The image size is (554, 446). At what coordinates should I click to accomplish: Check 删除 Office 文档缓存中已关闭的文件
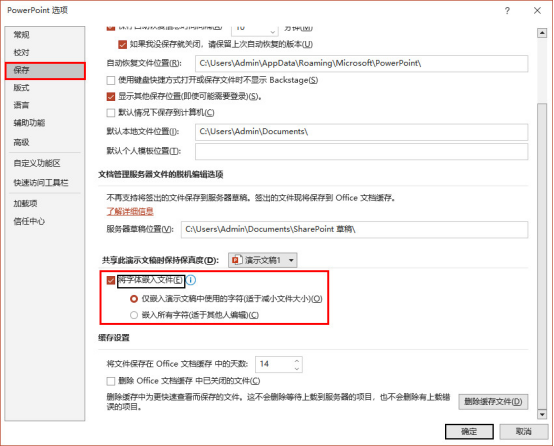(x=111, y=381)
